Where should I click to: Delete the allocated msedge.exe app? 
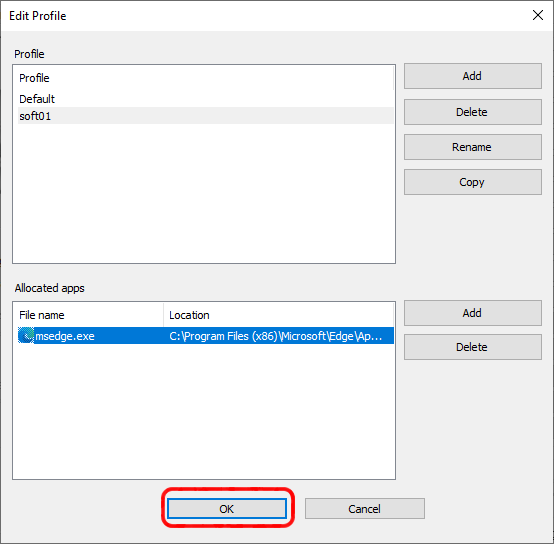[472, 347]
